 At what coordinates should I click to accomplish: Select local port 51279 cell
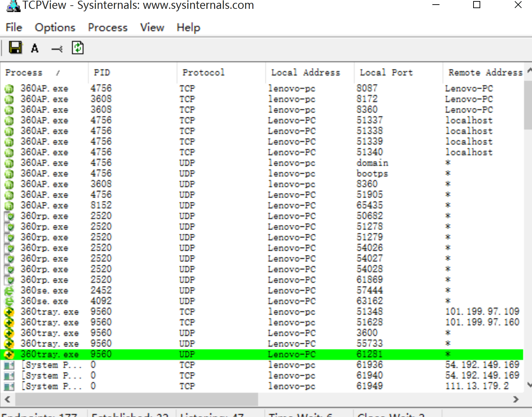tap(370, 237)
